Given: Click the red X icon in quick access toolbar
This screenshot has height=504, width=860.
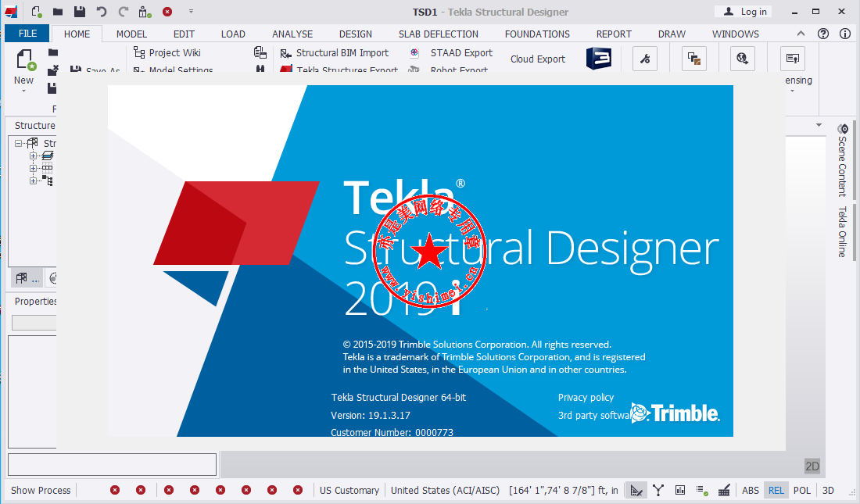Looking at the screenshot, I should pyautogui.click(x=167, y=12).
